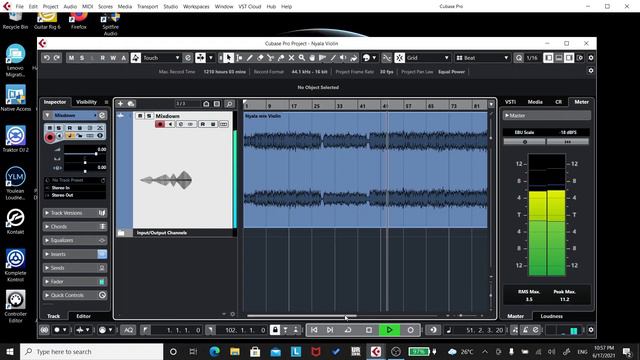Screen dimensions: 640x360
Task: Click the Mixdown track monitor speaker button
Action: coord(171,124)
